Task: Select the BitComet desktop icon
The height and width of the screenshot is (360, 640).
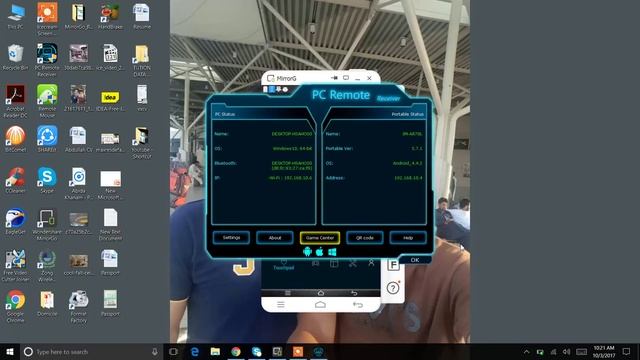Action: (16, 140)
